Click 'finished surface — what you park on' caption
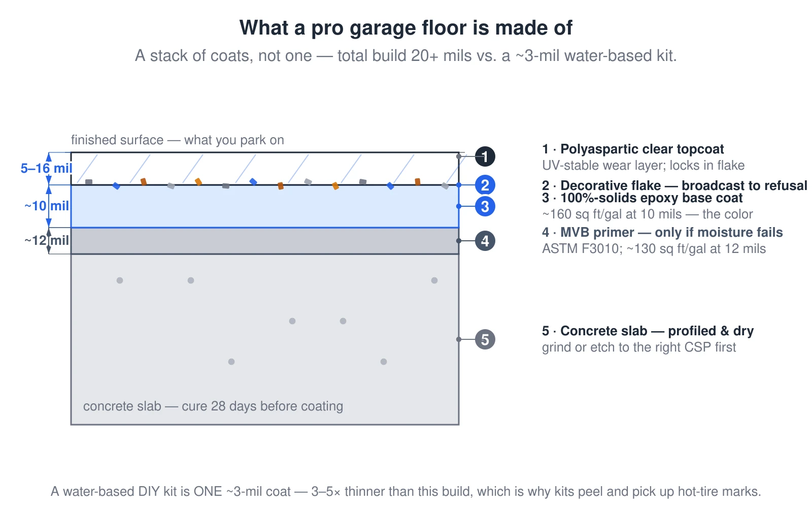This screenshot has height=508, width=812. [178, 140]
